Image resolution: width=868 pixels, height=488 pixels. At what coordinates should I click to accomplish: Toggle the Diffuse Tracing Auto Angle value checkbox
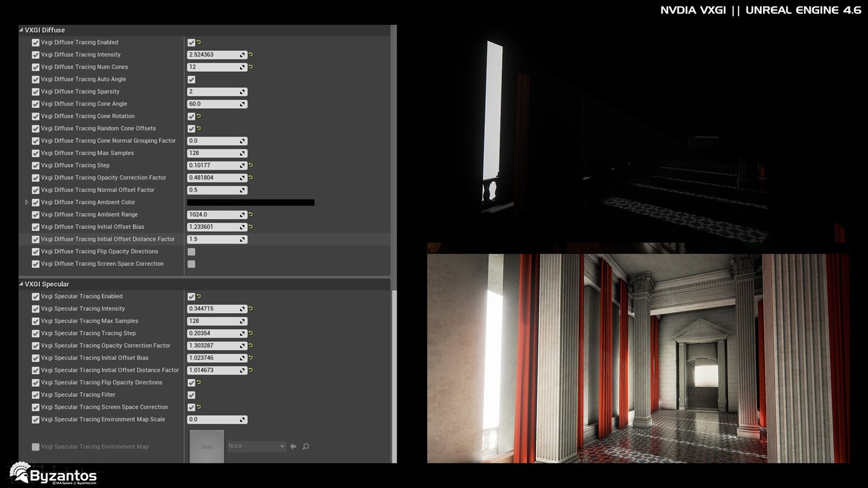tap(191, 80)
